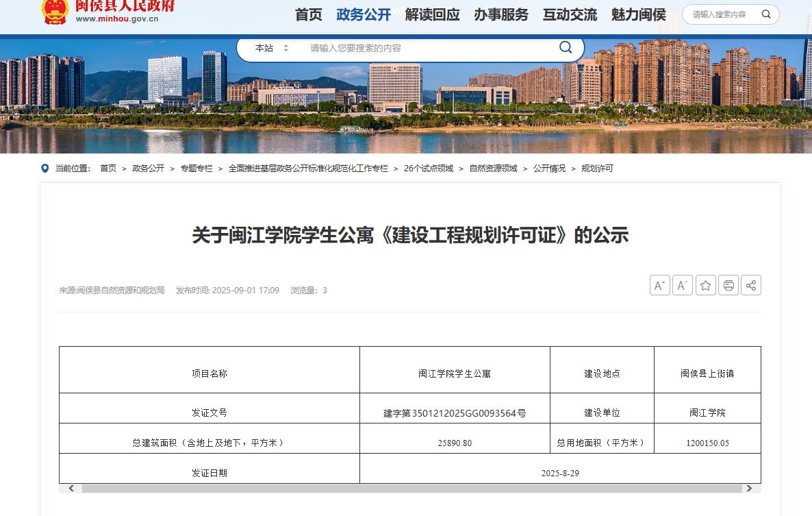
Task: Share the article using share icon
Action: click(751, 285)
